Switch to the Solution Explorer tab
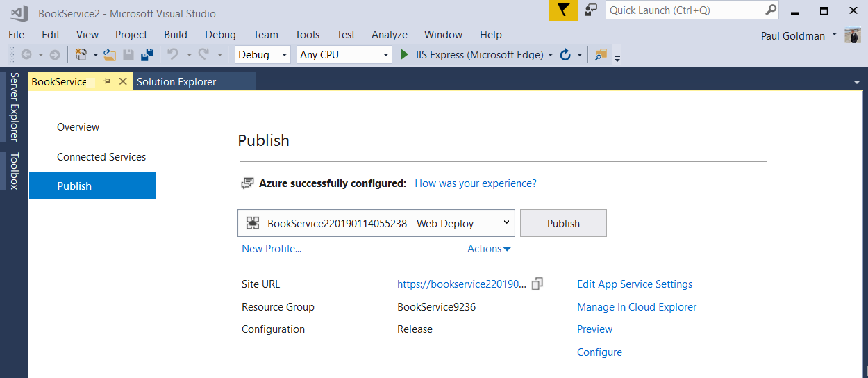The width and height of the screenshot is (868, 378). (176, 82)
